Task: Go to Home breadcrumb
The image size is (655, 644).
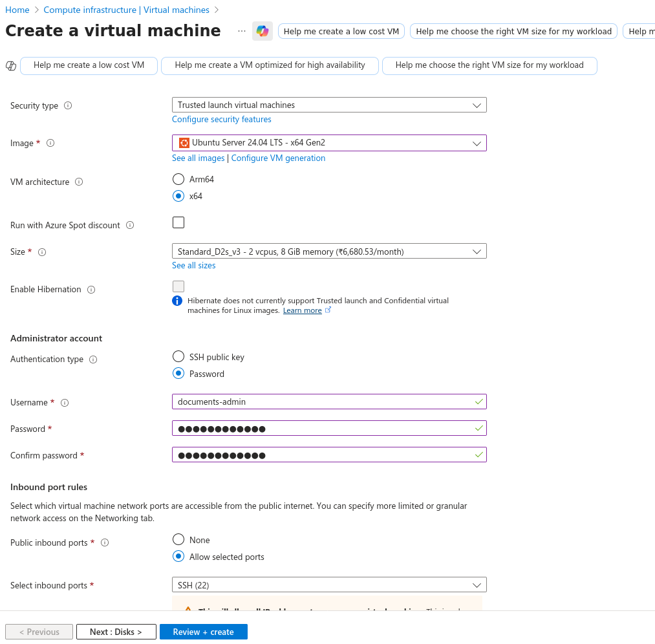Action: [17, 10]
